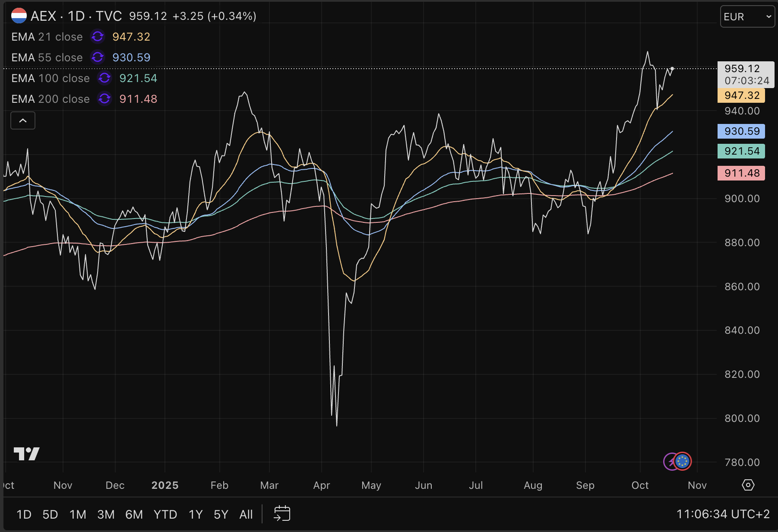
Task: Collapse the indicator legend with chevron
Action: 23,120
